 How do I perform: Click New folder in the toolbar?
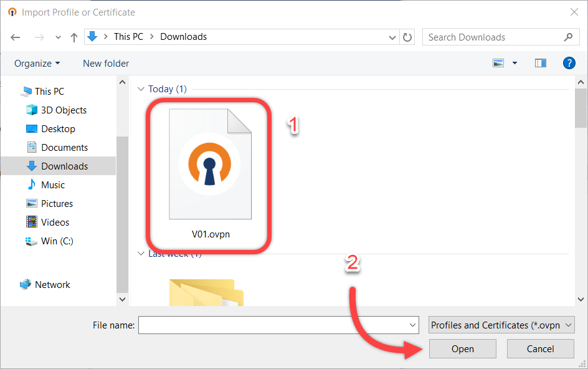pyautogui.click(x=106, y=64)
